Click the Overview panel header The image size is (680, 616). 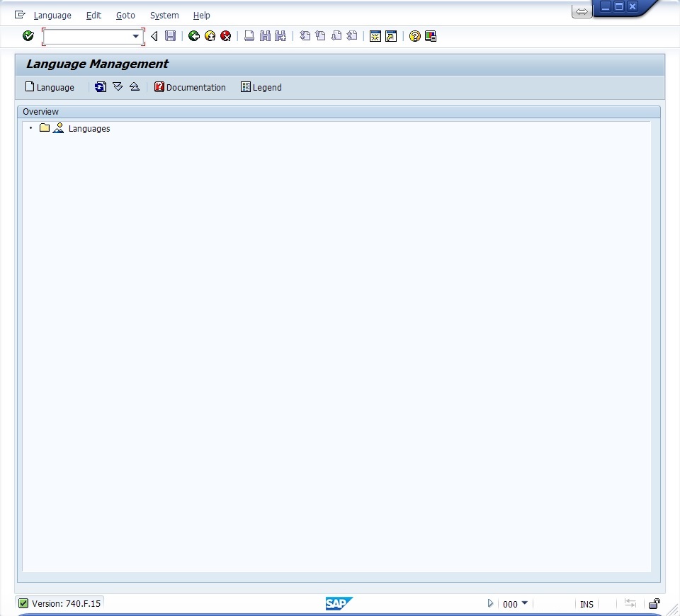click(x=339, y=111)
